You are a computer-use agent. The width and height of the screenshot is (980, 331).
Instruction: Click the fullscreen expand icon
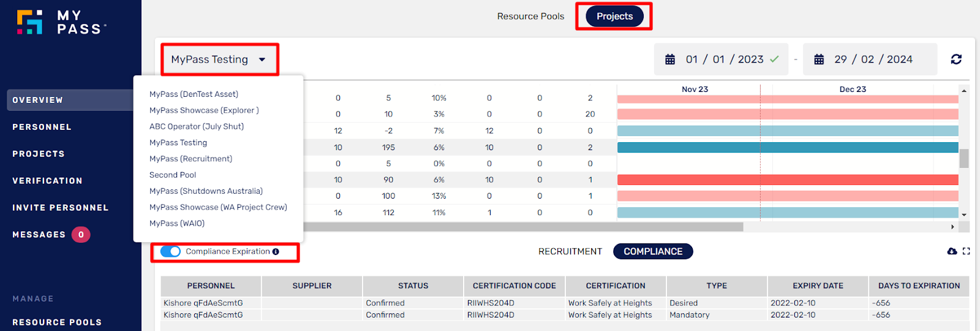tap(967, 251)
